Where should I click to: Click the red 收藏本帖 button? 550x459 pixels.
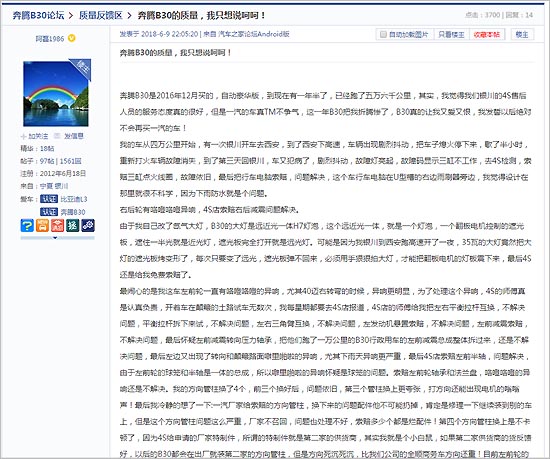pyautogui.click(x=487, y=34)
